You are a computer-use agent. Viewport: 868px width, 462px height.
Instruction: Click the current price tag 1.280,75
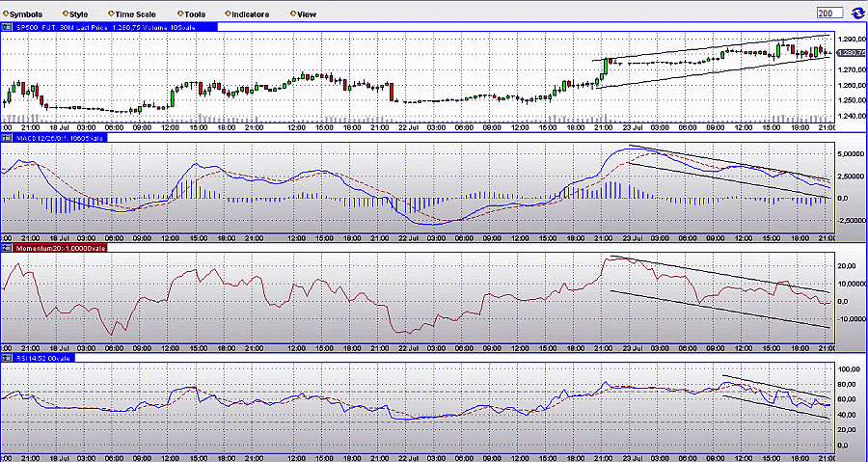tap(851, 52)
